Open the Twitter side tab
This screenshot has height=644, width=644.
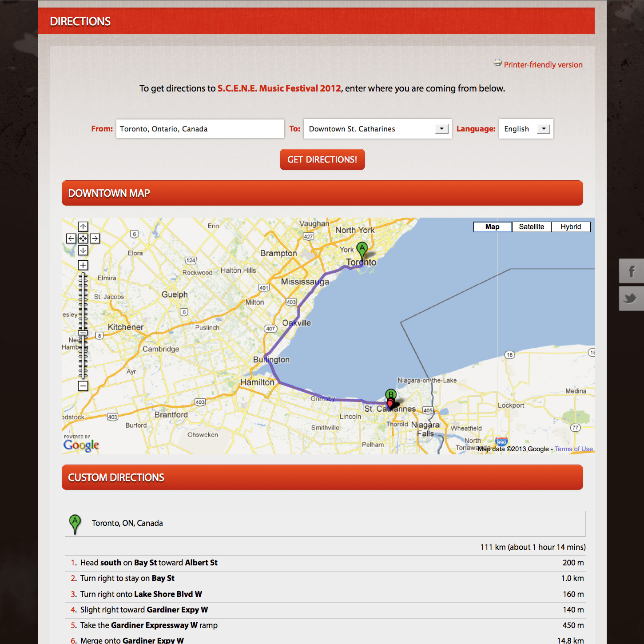pyautogui.click(x=631, y=298)
